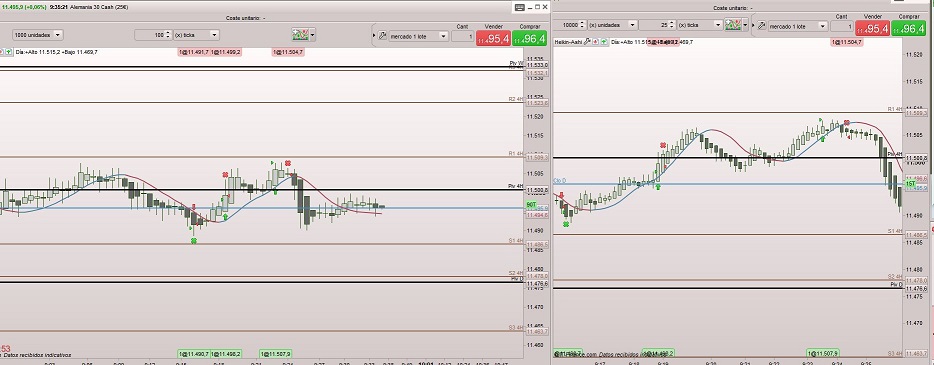Expand arrow next to left window chart template icon
The image size is (934, 365).
[312, 35]
